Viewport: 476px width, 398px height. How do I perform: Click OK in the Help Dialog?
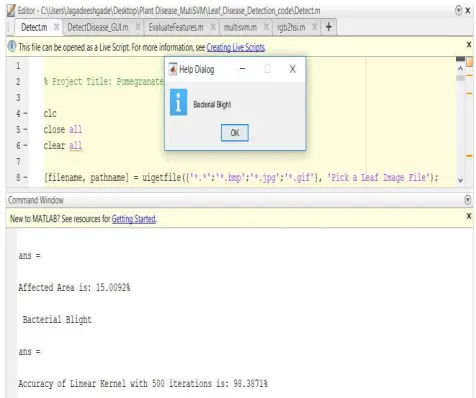click(235, 133)
